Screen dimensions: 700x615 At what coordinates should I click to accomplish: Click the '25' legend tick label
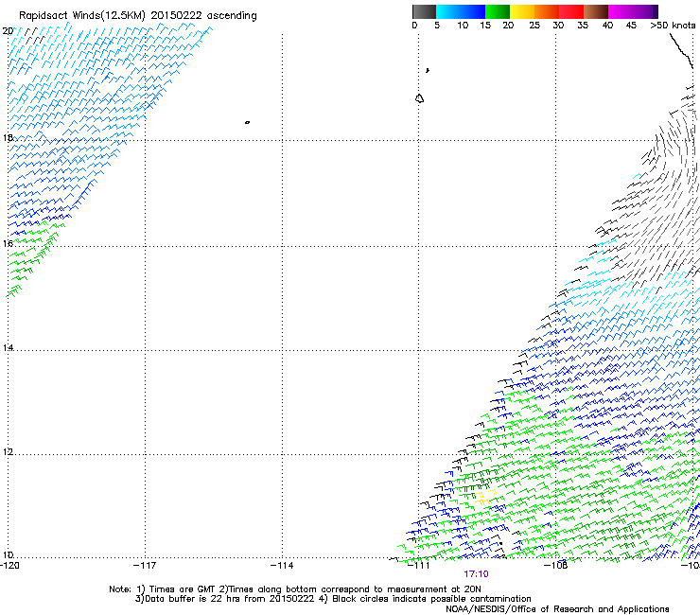pos(534,26)
